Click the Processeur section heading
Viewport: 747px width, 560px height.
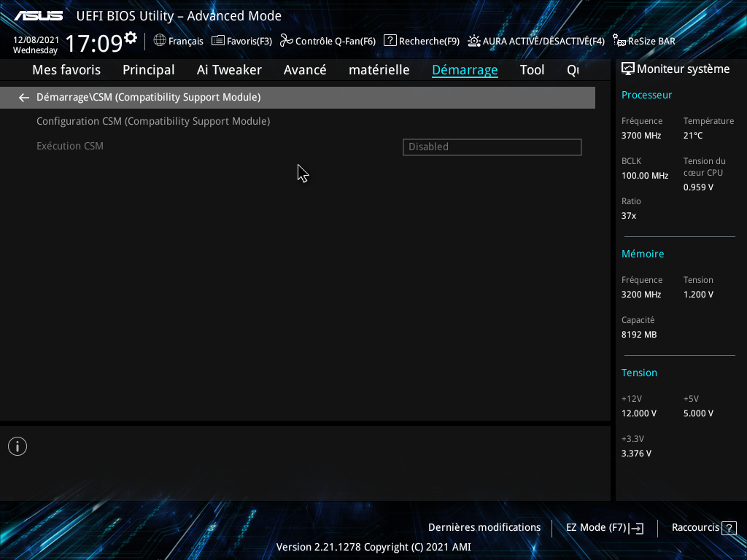pos(646,96)
